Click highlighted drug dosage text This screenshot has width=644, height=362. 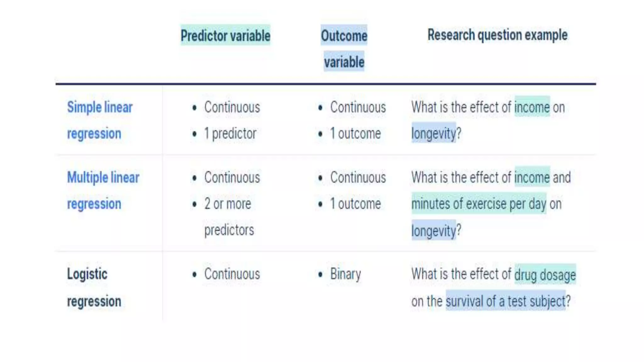[545, 275]
